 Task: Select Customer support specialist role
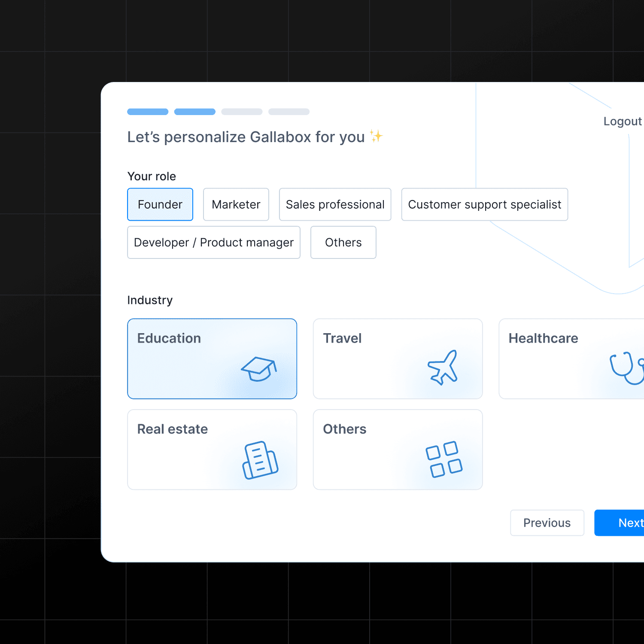point(485,204)
